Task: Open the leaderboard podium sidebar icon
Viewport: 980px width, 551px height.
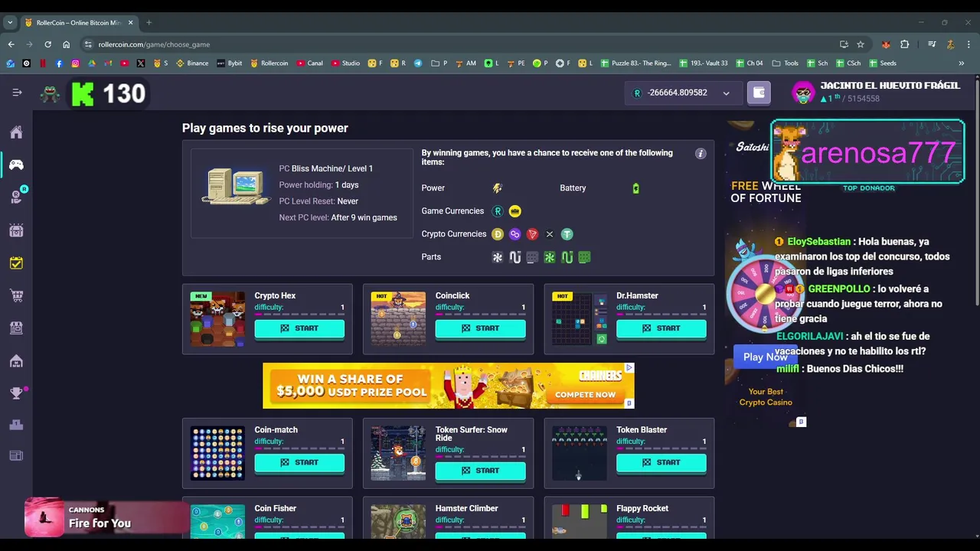Action: (16, 425)
